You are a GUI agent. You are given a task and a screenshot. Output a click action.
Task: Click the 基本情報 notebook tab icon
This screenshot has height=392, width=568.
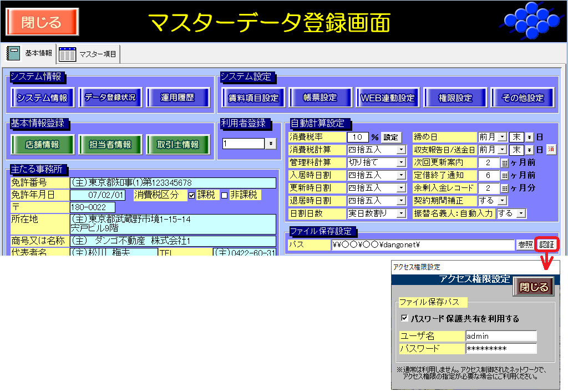coord(13,54)
